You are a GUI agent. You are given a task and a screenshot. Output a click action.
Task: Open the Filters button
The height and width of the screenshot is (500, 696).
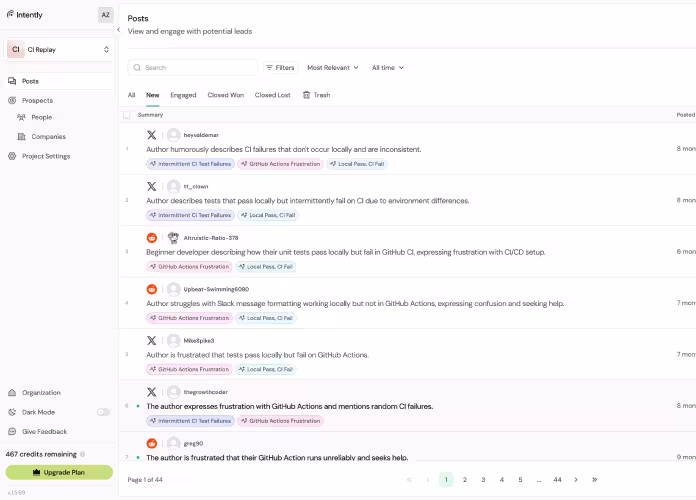pos(280,68)
